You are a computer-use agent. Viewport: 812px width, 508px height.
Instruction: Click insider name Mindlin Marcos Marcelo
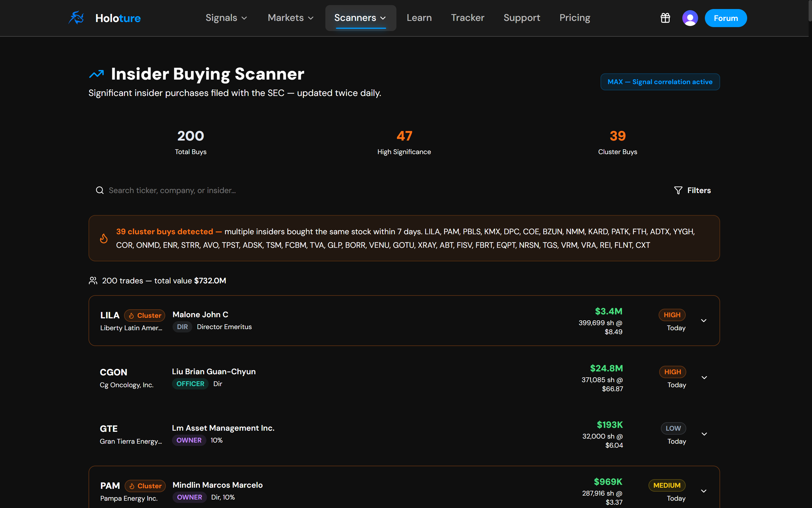[x=217, y=485]
